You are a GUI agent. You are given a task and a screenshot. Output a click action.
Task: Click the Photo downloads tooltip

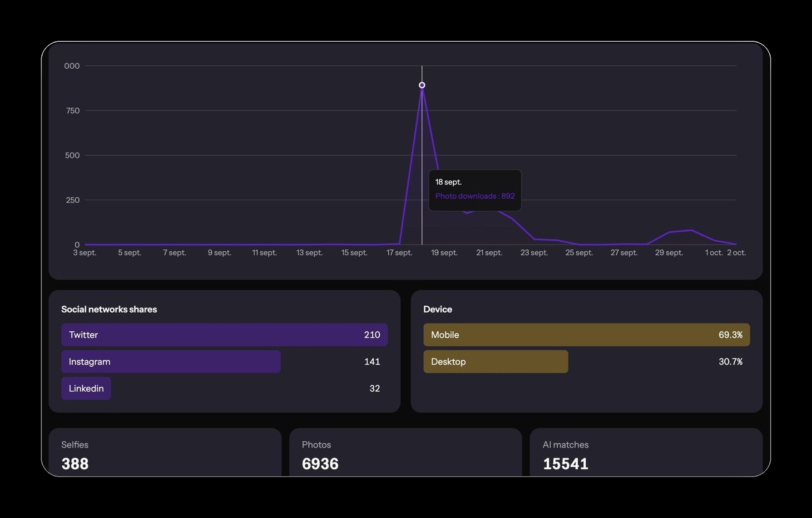pyautogui.click(x=475, y=190)
